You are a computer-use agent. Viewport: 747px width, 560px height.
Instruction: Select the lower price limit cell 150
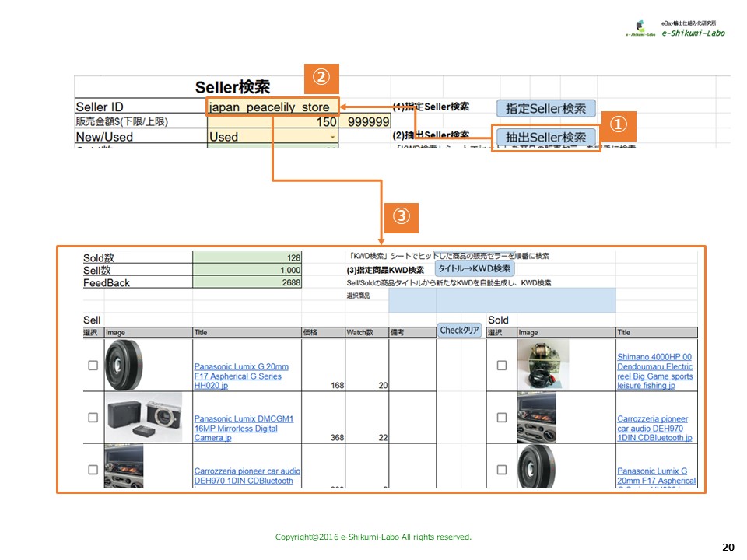tap(272, 121)
